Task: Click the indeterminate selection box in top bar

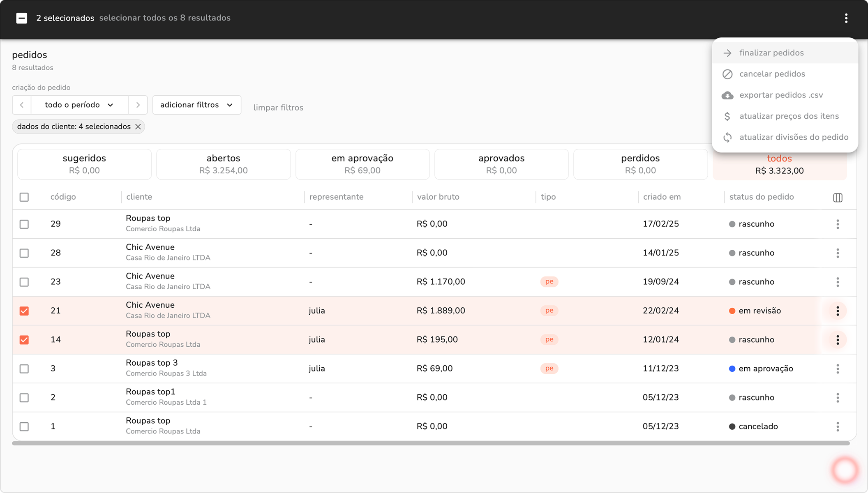Action: point(22,18)
